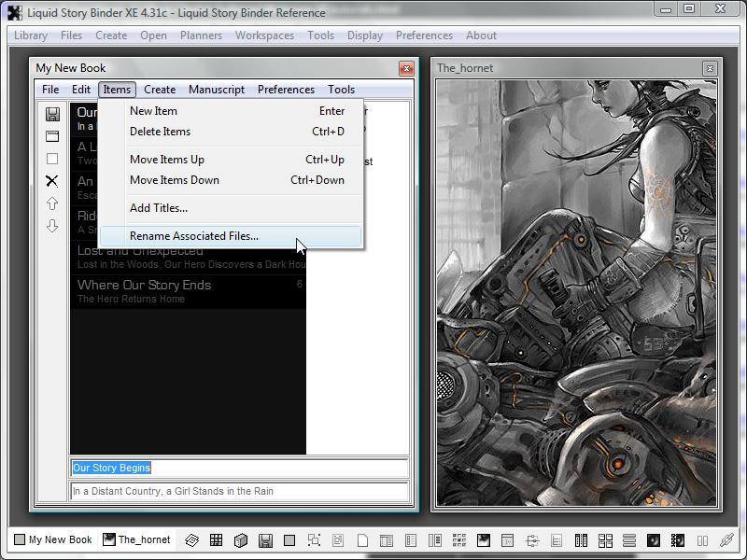Screen dimensions: 747x560
Task: Switch to The_hornet window tab at bottom
Action: tap(136, 539)
